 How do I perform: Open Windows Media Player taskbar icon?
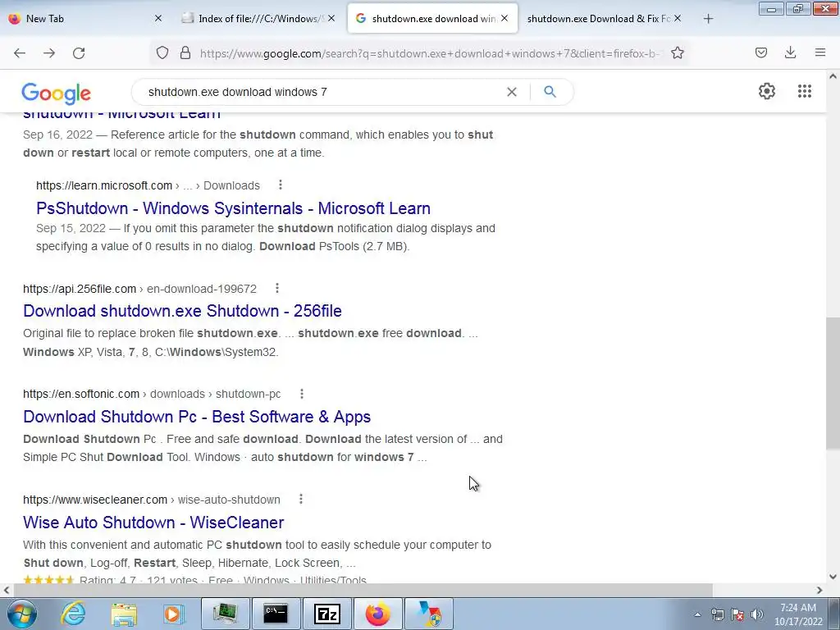174,614
